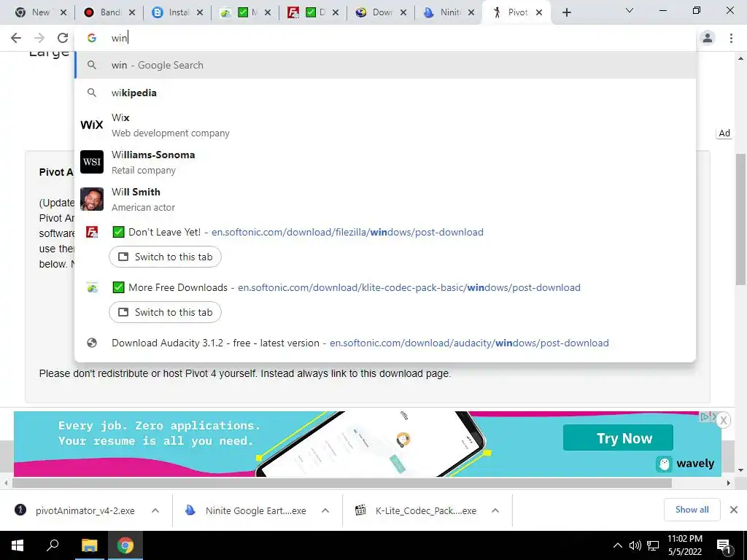This screenshot has width=747, height=560.
Task: Open the Chrome three-dot menu
Action: (x=731, y=38)
